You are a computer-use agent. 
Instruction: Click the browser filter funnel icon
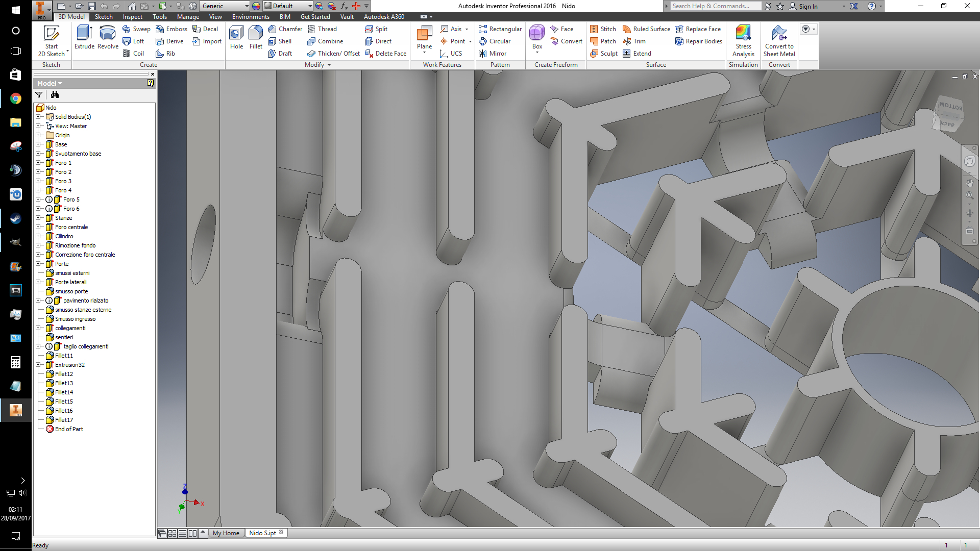[x=39, y=95]
